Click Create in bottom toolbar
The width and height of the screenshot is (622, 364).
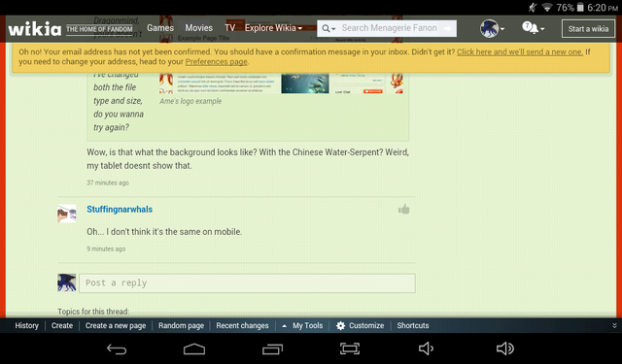[62, 325]
